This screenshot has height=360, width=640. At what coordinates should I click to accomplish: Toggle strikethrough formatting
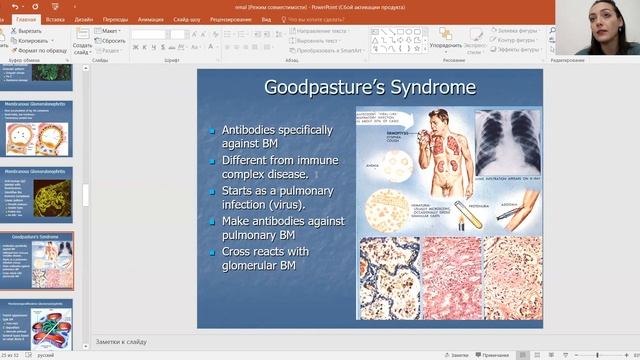[x=172, y=48]
